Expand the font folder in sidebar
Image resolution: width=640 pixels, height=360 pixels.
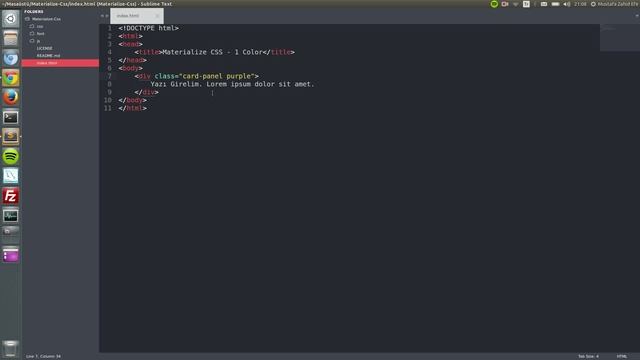click(x=40, y=33)
